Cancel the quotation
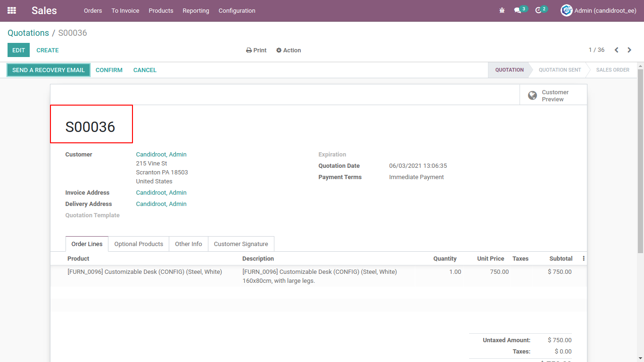 pos(145,70)
